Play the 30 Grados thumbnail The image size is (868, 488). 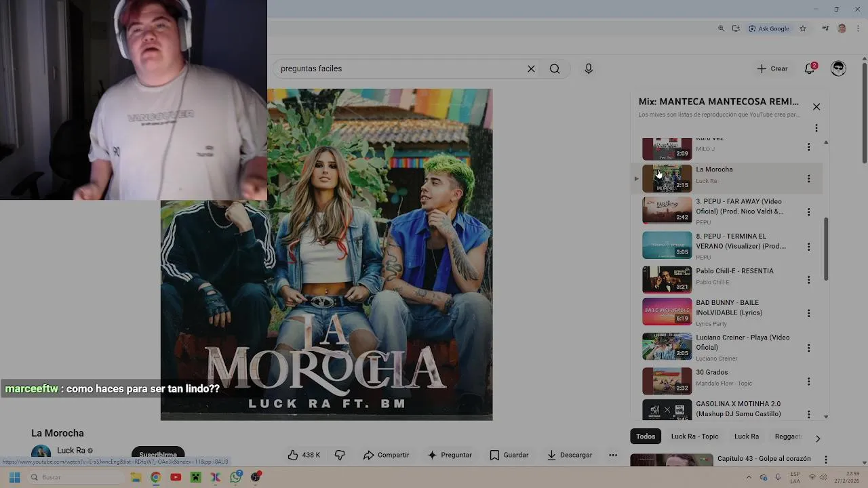coord(667,381)
